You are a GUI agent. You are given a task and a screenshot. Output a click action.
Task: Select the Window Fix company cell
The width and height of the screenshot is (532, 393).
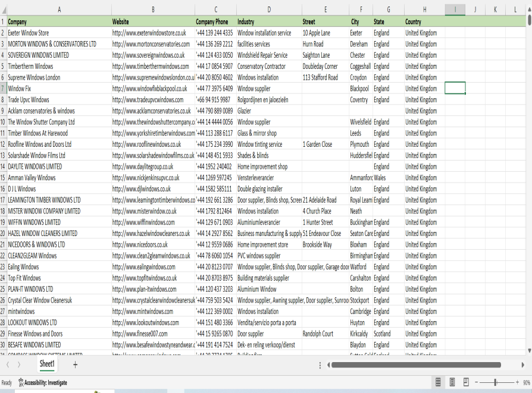pyautogui.click(x=59, y=89)
